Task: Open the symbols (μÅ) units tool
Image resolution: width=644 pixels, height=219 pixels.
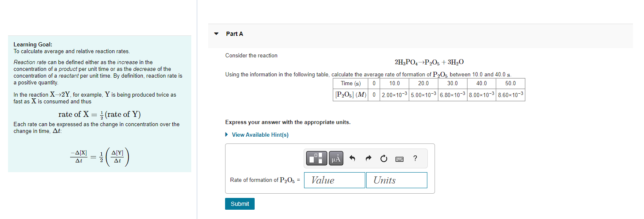Action: (x=336, y=158)
